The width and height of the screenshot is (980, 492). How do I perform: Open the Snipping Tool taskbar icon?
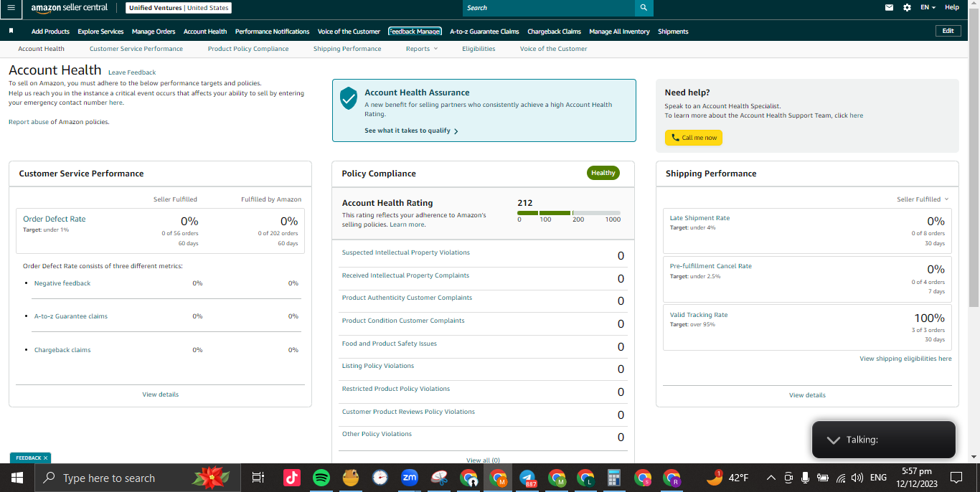(x=439, y=478)
